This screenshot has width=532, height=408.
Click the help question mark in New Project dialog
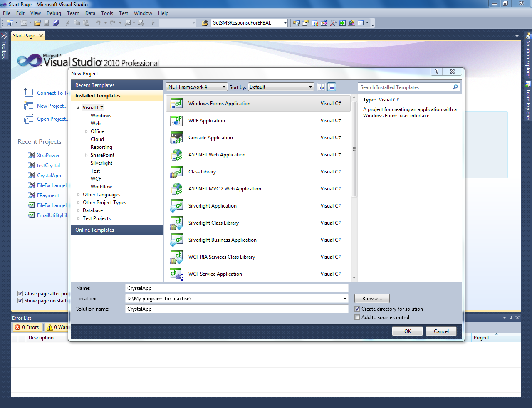pos(436,72)
